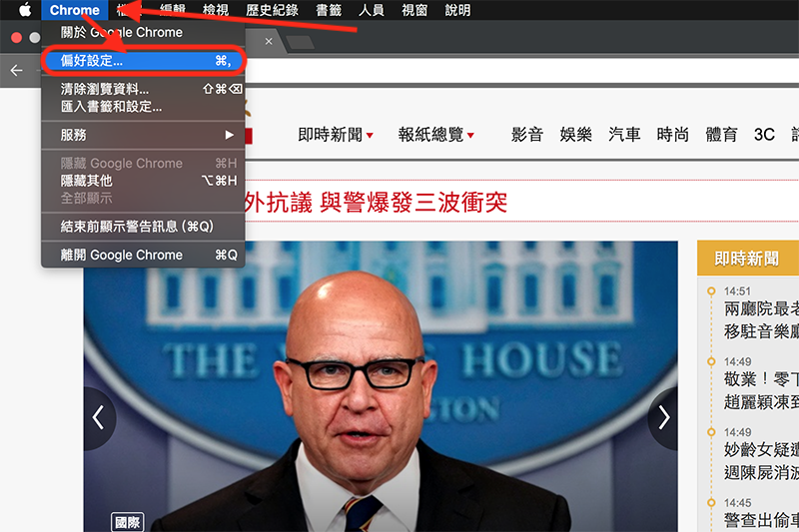799x532 pixels.
Task: Open the Apple menu icon
Action: 25,10
